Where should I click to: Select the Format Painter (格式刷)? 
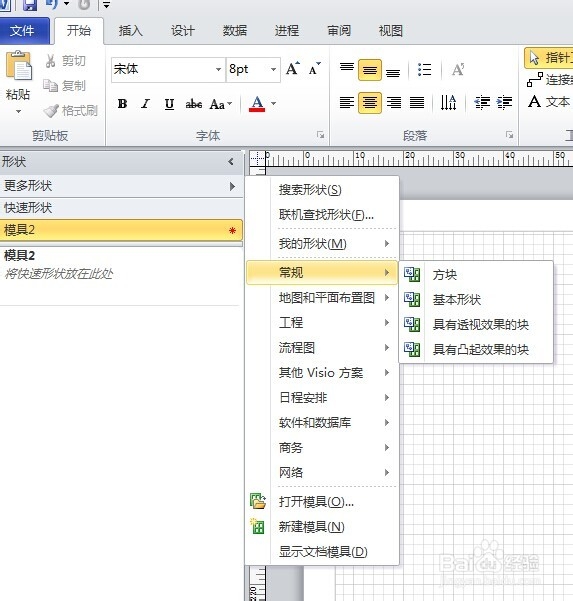(x=71, y=110)
